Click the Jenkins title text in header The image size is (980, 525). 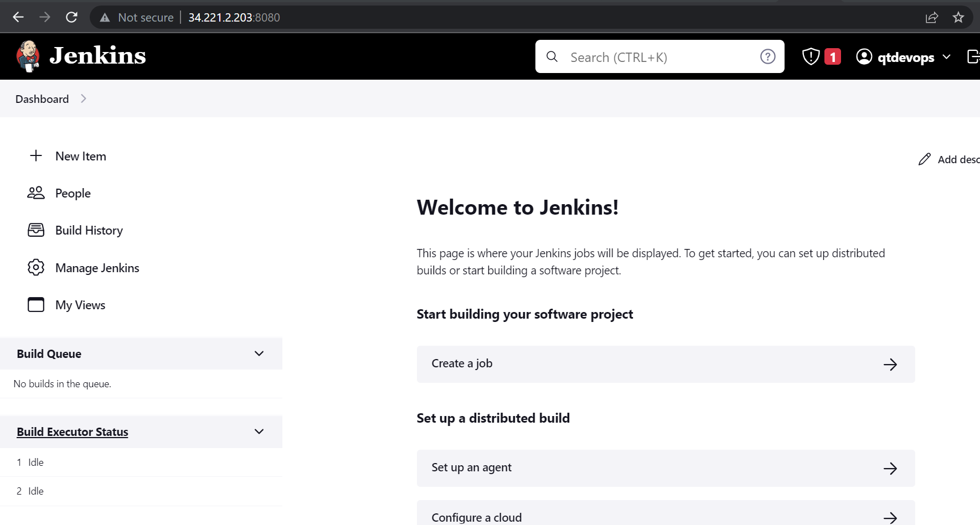[x=97, y=56]
